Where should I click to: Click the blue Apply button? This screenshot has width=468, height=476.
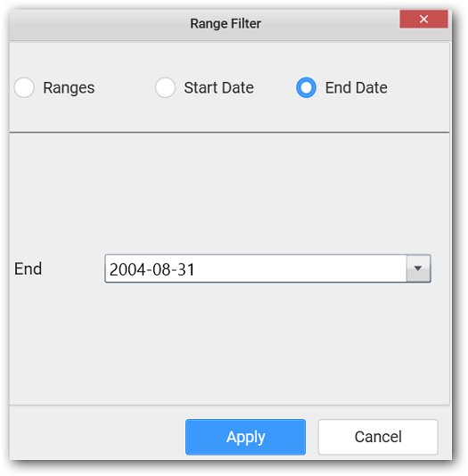(245, 437)
